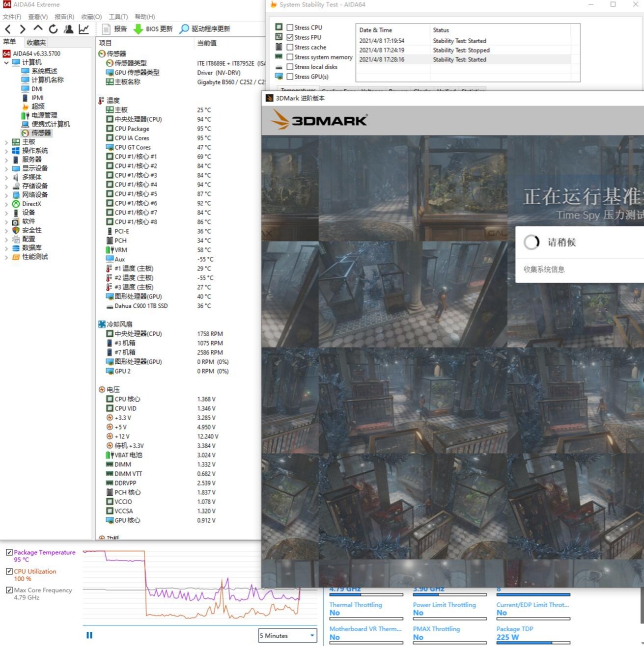Enable the Stress cache checkbox
The height and width of the screenshot is (646, 644).
click(290, 47)
